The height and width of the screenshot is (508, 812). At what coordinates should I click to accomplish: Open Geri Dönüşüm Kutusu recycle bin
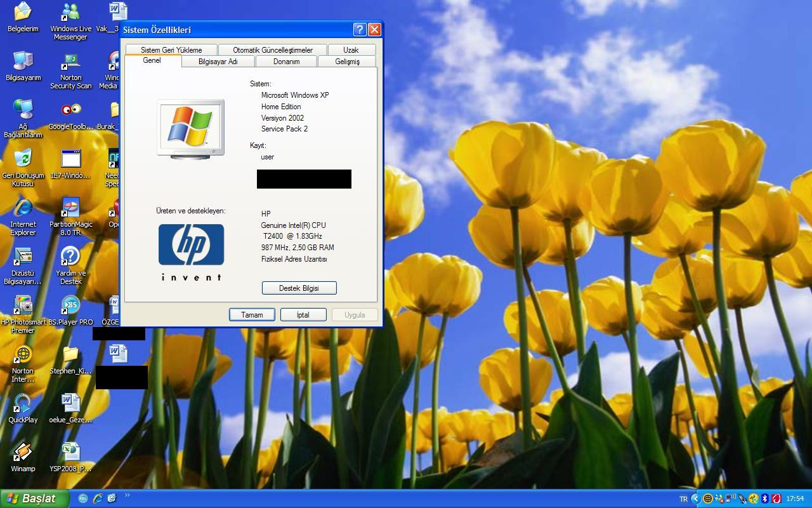(23, 168)
